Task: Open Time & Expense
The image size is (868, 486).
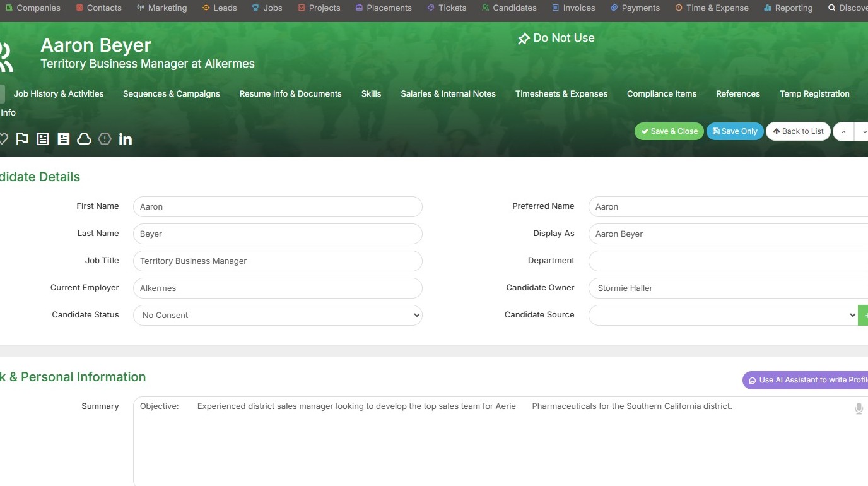Action: click(x=712, y=8)
